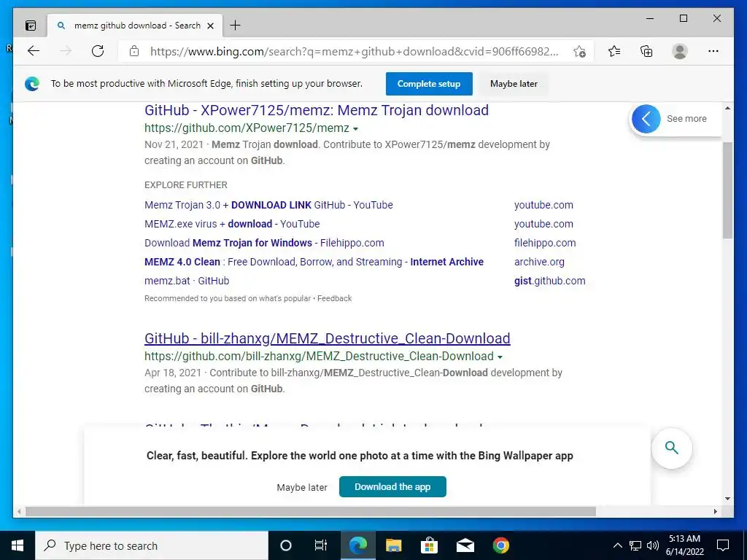Click the network tray icon
The image size is (747, 560).
[x=635, y=545]
